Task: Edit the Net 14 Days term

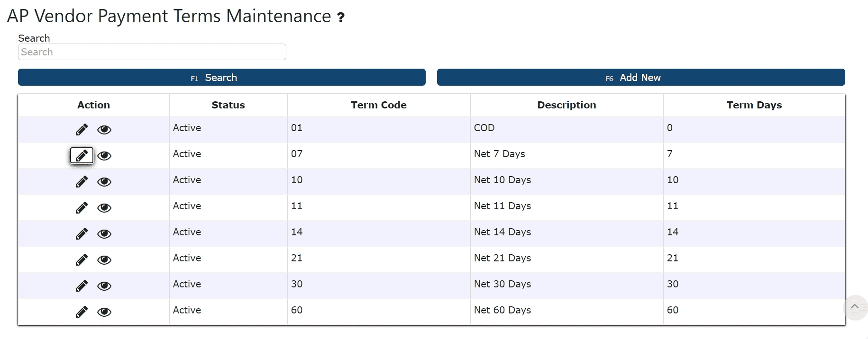Action: point(82,233)
